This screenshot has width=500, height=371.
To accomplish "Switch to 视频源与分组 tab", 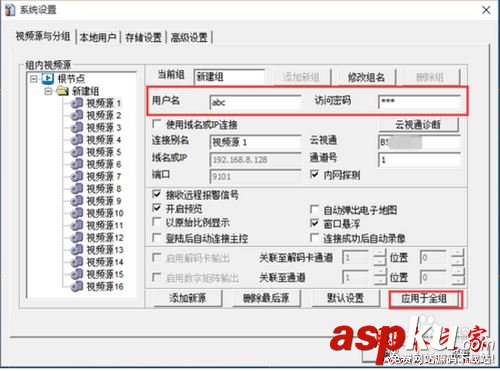I will pos(43,36).
